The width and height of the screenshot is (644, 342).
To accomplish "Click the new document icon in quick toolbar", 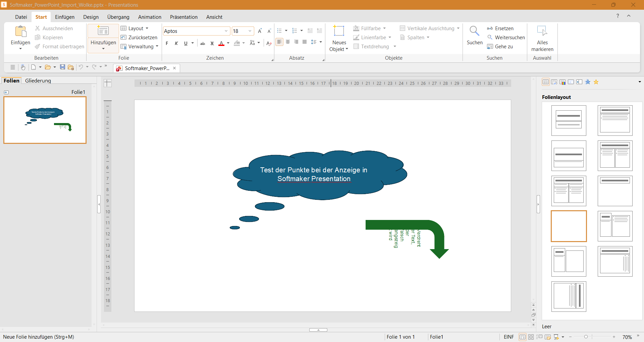I will 34,67.
